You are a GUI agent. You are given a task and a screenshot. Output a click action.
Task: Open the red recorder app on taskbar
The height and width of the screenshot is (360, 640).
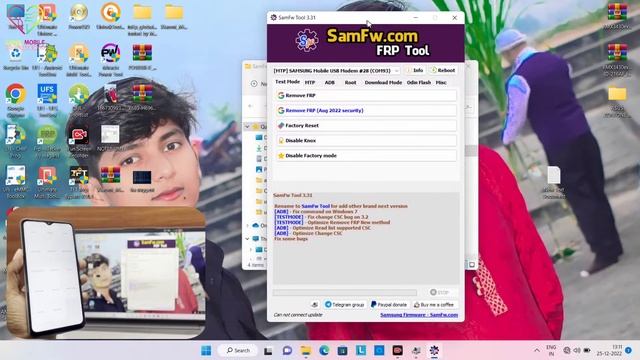(398, 351)
